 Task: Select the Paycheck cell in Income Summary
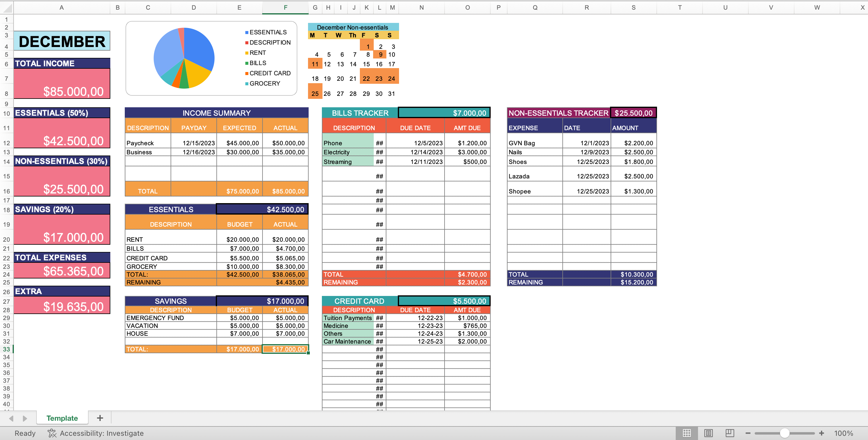(x=148, y=143)
